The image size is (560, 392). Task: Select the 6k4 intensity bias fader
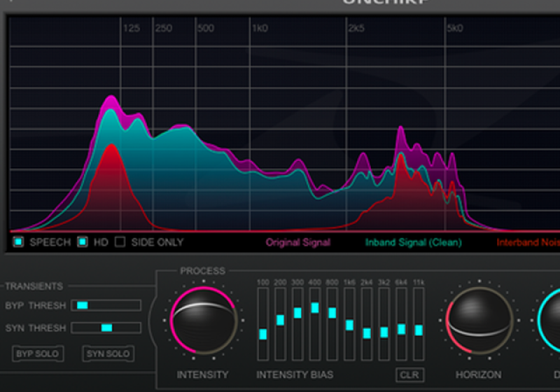401,329
